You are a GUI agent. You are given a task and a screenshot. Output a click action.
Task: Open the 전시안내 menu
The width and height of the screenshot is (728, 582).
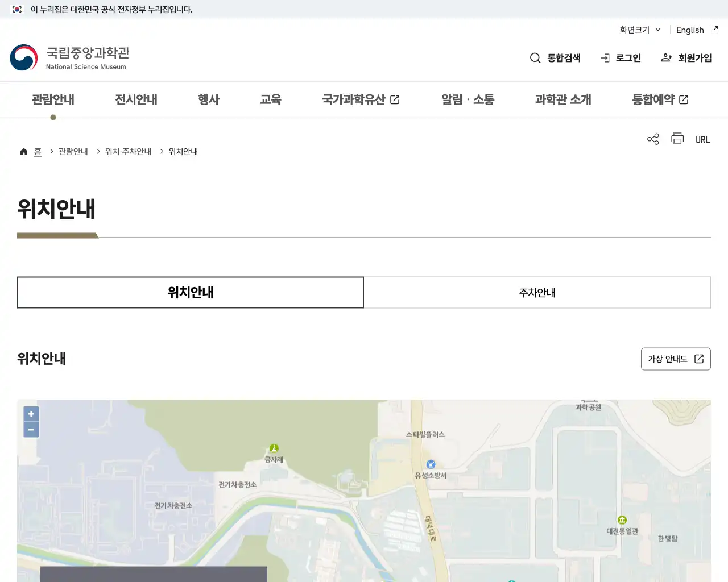tap(135, 99)
